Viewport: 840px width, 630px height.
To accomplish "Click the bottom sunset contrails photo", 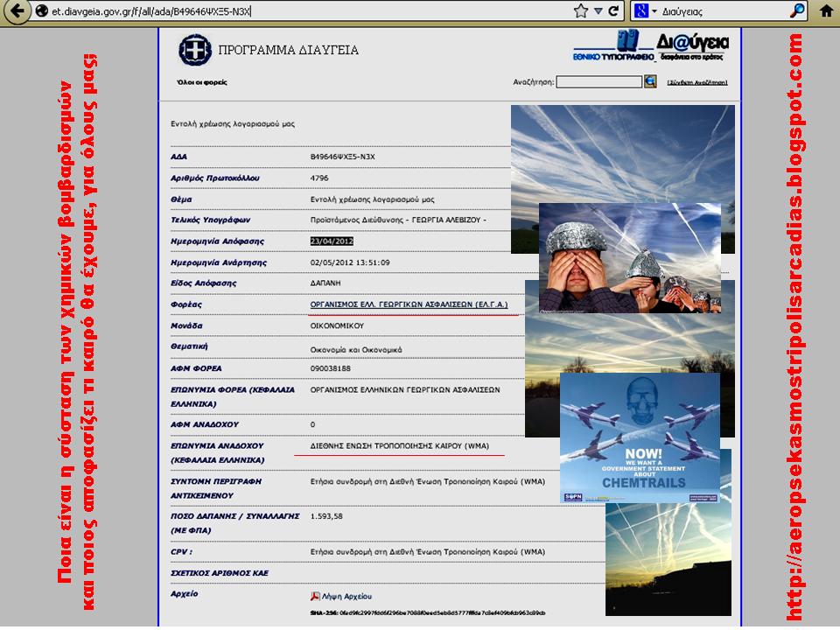I will 668,559.
